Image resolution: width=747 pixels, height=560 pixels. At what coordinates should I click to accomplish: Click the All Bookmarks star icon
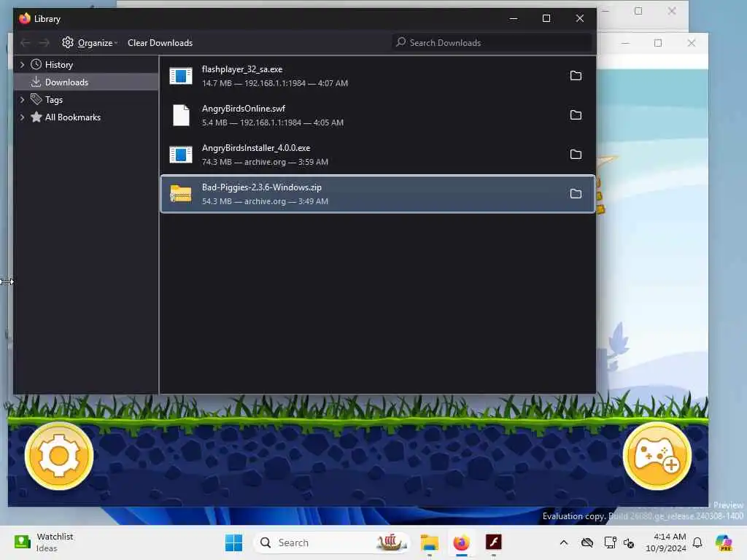[36, 117]
